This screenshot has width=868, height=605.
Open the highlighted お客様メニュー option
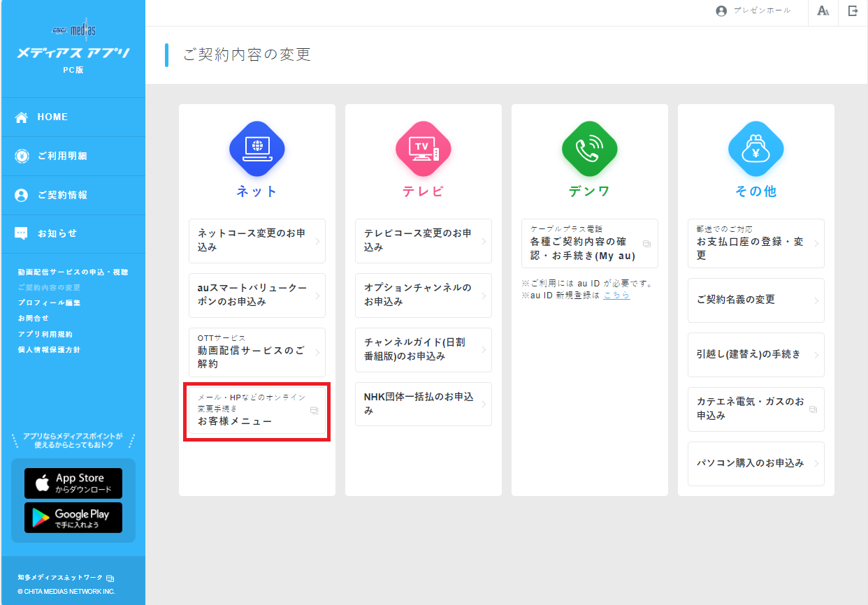point(256,411)
